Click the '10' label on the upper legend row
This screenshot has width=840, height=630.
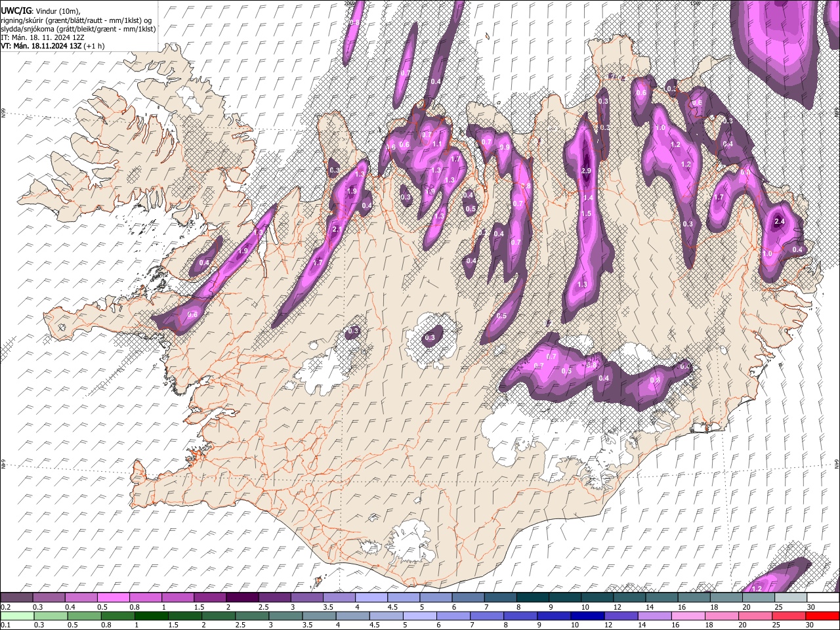point(585,607)
